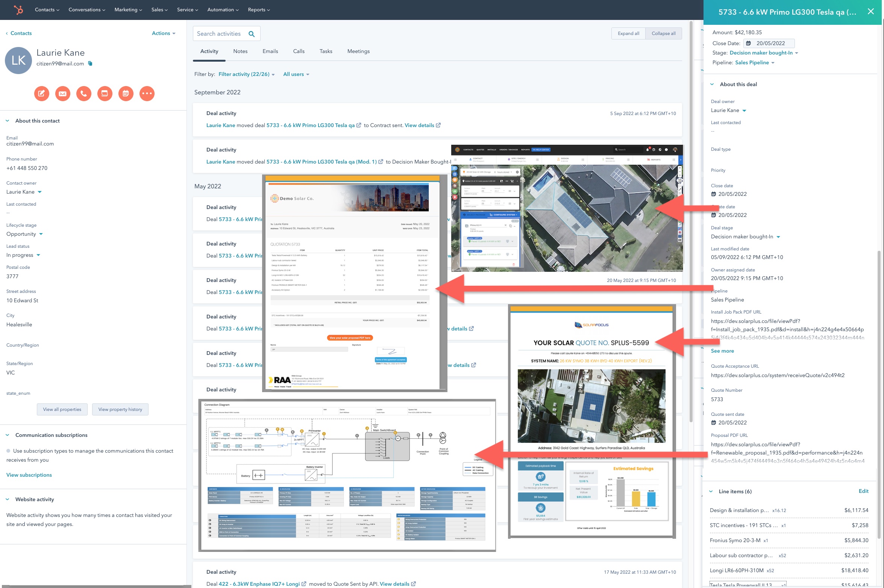Click the Collapse all button

[x=663, y=33]
